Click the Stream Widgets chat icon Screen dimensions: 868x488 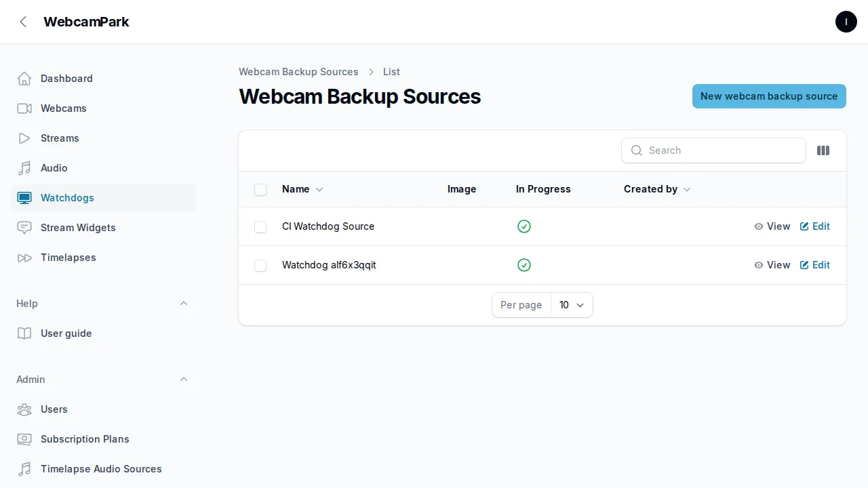[x=24, y=228]
